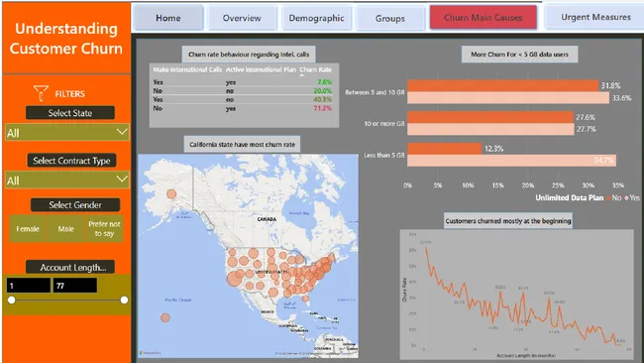Select the 71.2% churn rate cell
Viewport: 644px width, 363px height.
click(323, 108)
